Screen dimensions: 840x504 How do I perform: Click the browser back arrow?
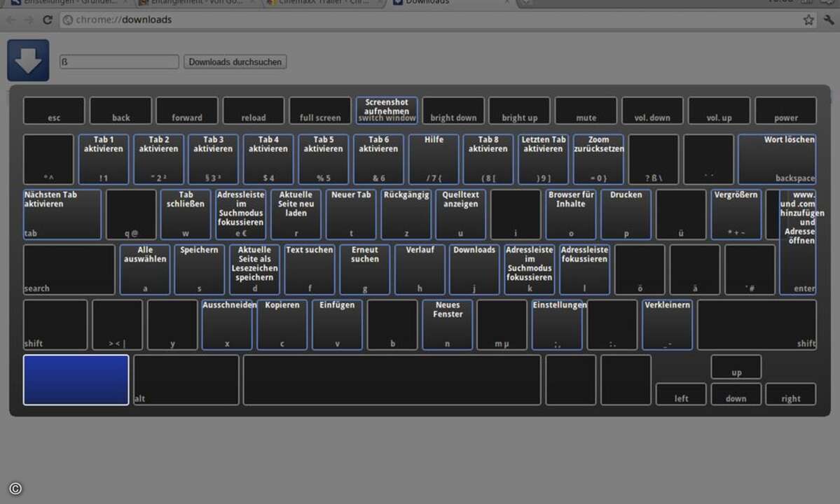point(11,20)
